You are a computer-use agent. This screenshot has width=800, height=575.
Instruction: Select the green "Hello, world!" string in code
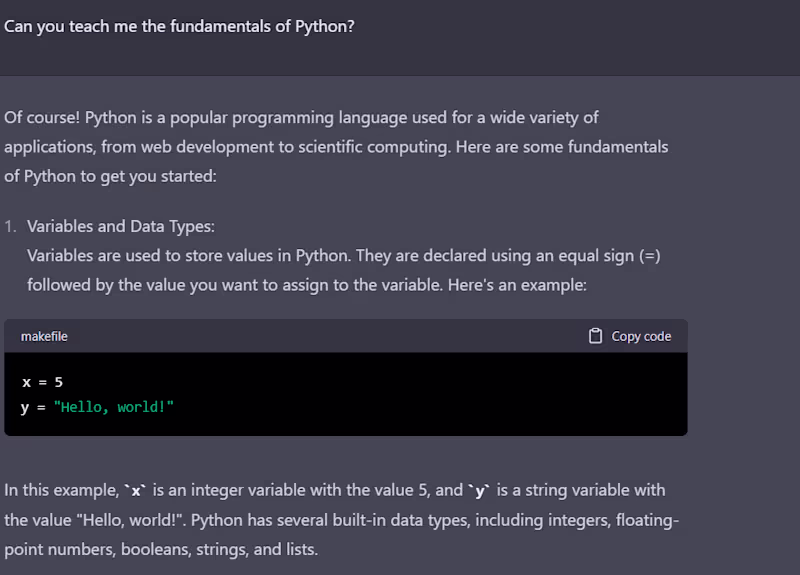tap(113, 407)
